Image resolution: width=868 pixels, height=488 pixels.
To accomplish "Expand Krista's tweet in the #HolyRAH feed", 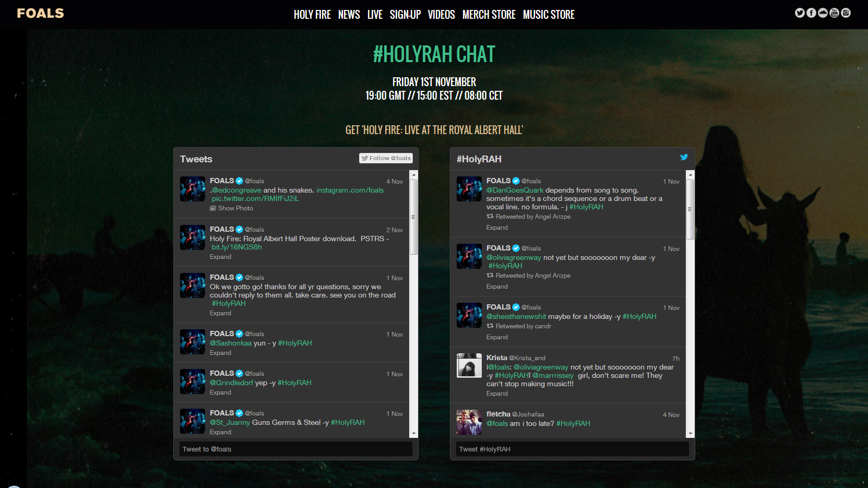I will pyautogui.click(x=497, y=394).
